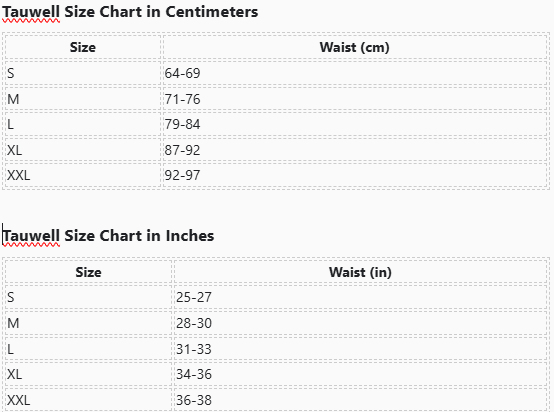Image resolution: width=554 pixels, height=412 pixels.
Task: Click the 34-36 waist value cell
Action: point(360,374)
